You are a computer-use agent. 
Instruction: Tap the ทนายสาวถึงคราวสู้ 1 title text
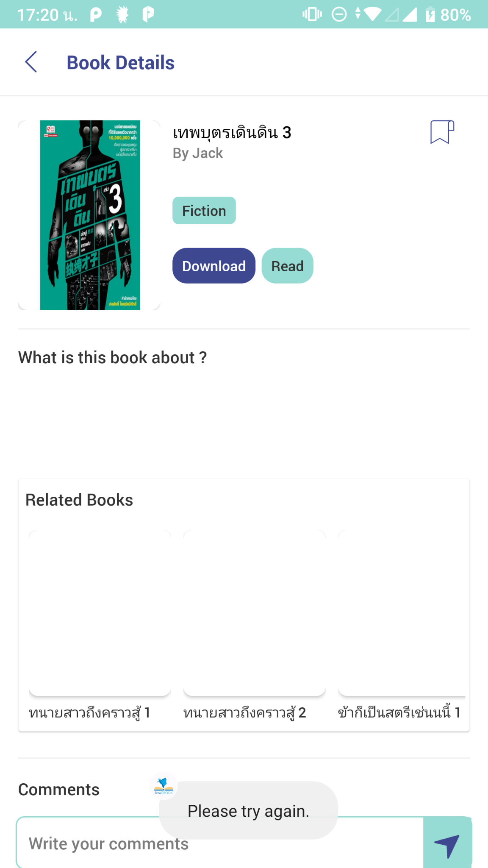[89, 713]
